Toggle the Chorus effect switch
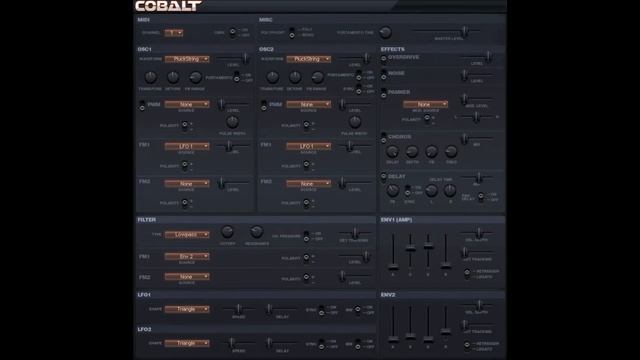This screenshot has height=360, width=640. coord(384,138)
